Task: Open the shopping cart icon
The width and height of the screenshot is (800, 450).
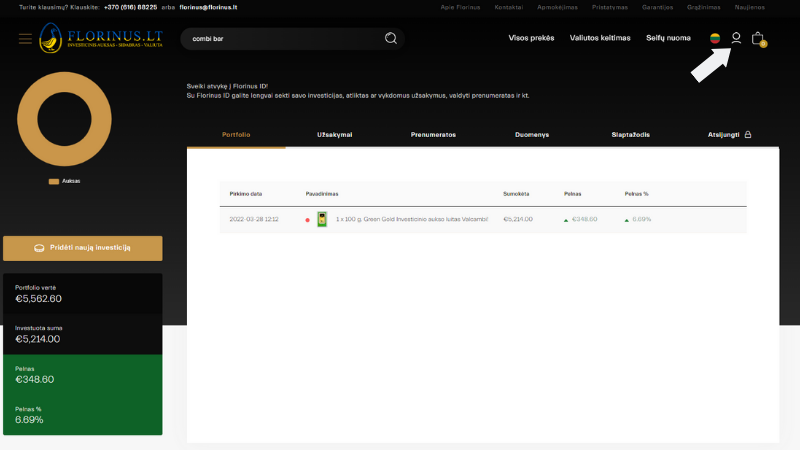Action: (x=759, y=39)
